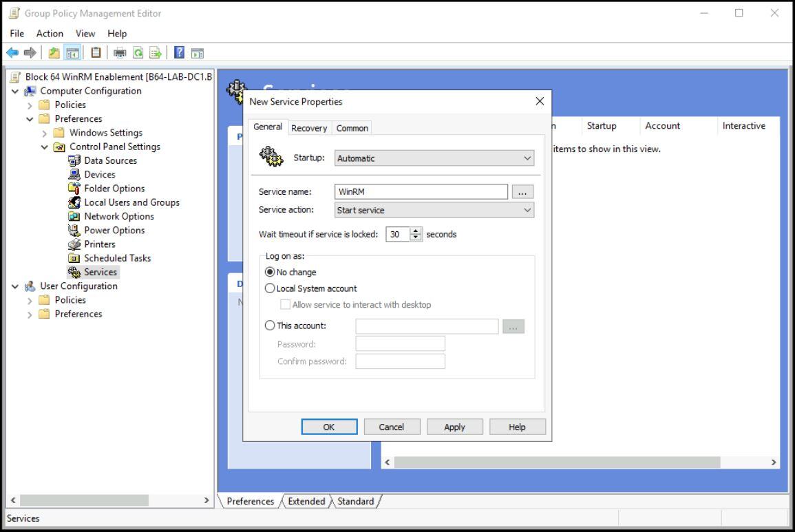This screenshot has width=795, height=532.
Task: Collapse the Computer Configuration tree node
Action: pyautogui.click(x=16, y=91)
